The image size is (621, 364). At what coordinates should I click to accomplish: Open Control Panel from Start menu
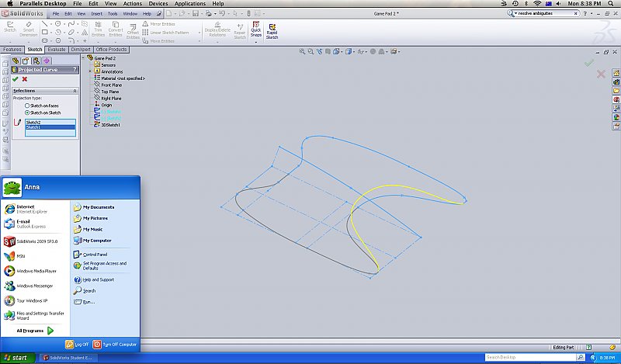(95, 254)
